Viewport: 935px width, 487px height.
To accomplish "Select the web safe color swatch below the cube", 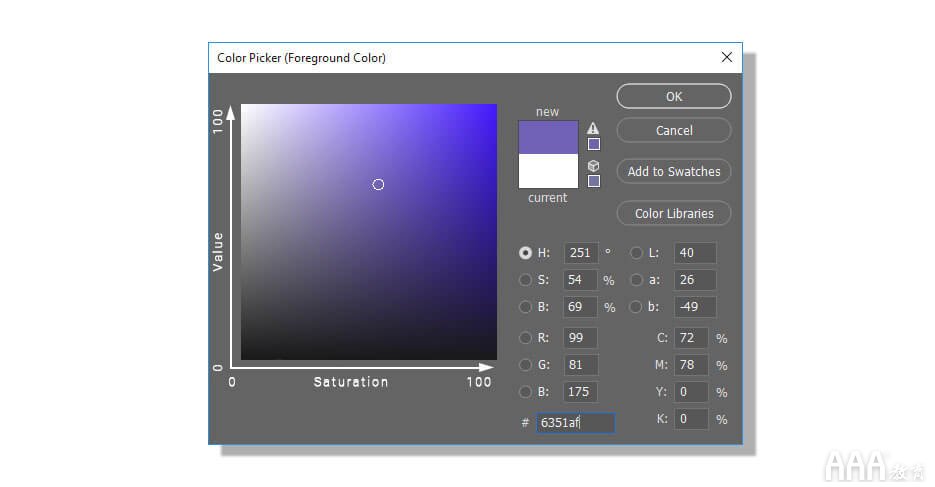I will [594, 181].
